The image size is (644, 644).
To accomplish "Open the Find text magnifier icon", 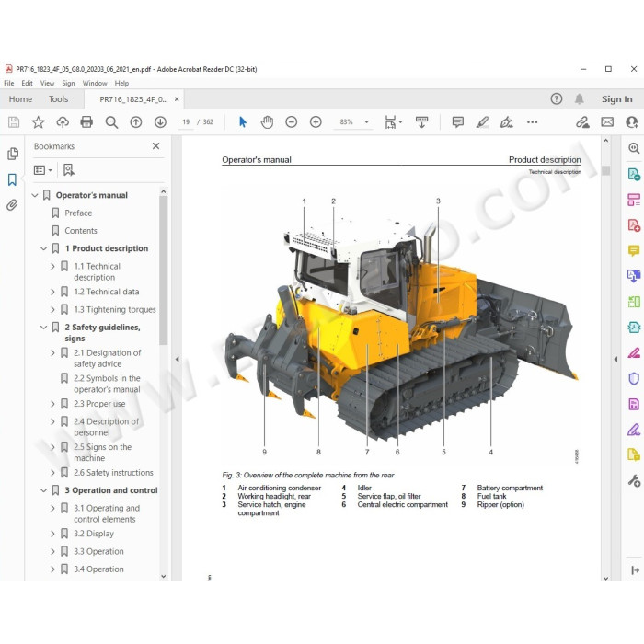I will coord(111,122).
